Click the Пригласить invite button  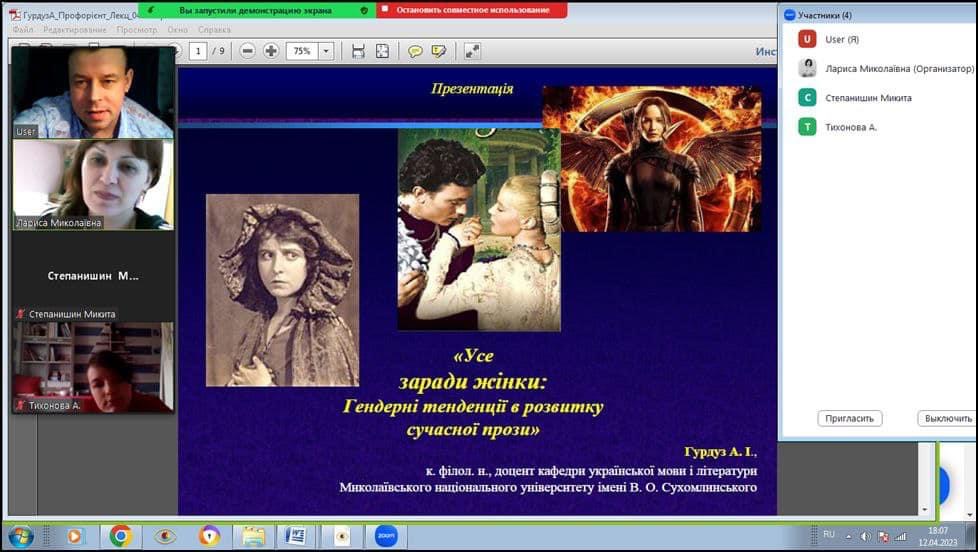849,418
